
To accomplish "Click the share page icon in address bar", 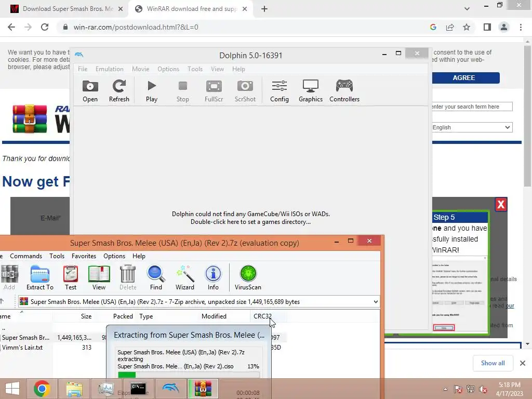I will point(450,27).
